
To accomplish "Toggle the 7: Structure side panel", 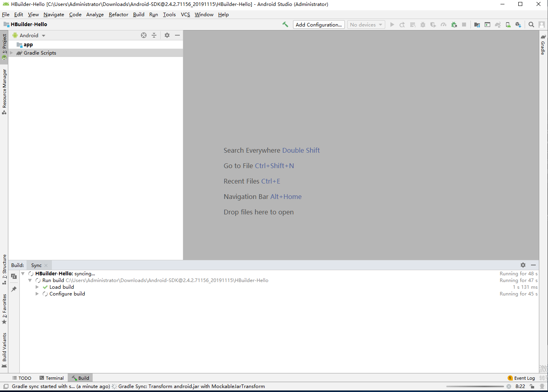I will (x=4, y=269).
